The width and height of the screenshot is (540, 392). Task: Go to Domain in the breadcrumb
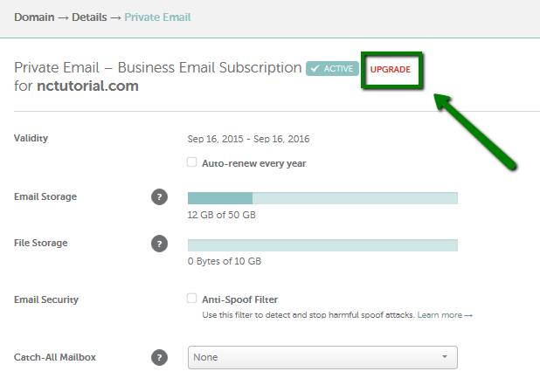34,17
